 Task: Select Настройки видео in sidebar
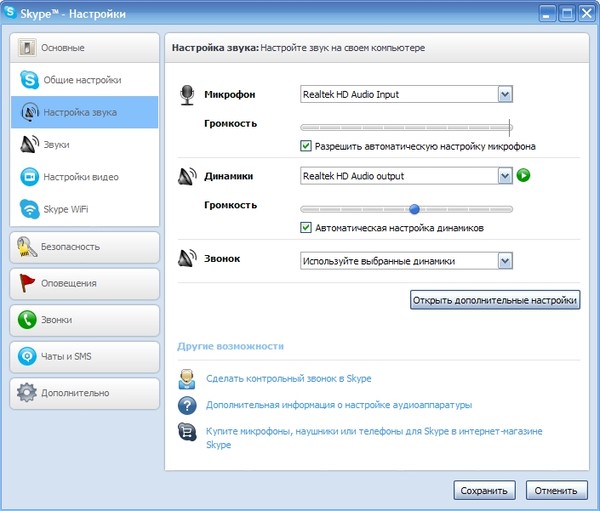tap(85, 177)
